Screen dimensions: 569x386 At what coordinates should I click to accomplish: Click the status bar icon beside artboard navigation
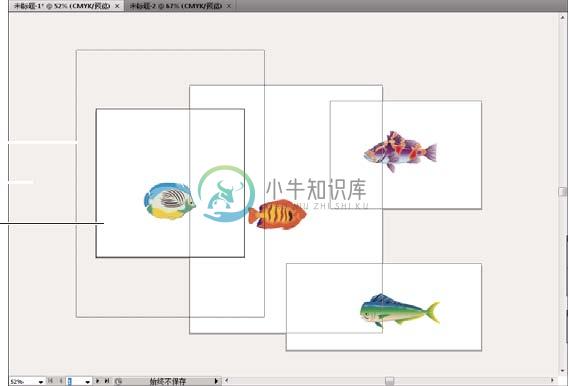118,381
